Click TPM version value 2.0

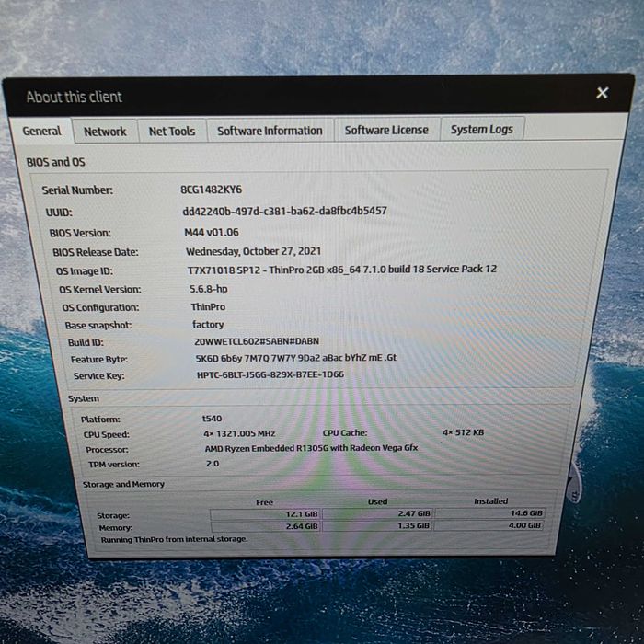pyautogui.click(x=213, y=464)
